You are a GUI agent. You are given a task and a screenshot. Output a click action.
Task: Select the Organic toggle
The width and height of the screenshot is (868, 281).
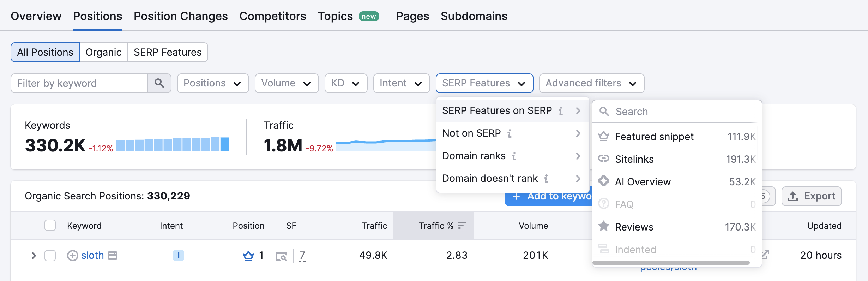[x=103, y=52]
